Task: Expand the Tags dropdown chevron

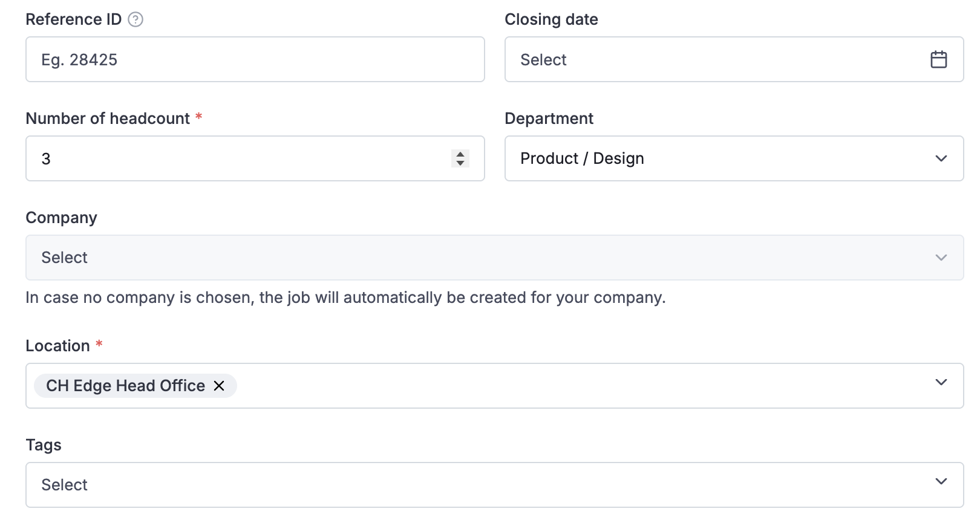Action: pos(941,481)
